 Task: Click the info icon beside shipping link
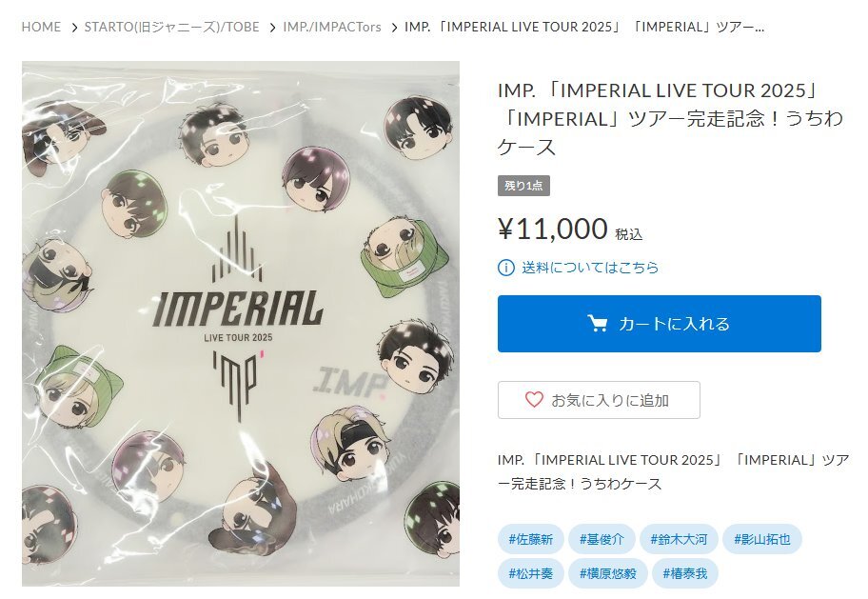(x=506, y=268)
